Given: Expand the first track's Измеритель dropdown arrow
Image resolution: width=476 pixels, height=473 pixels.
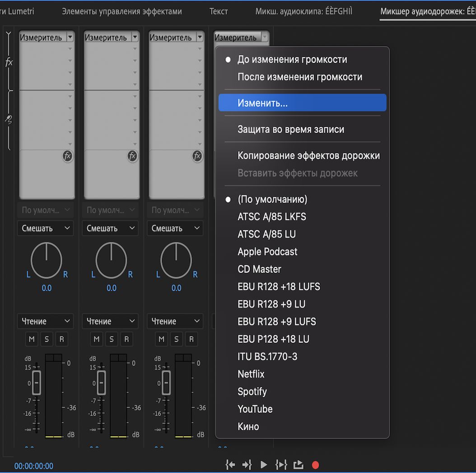Looking at the screenshot, I should click(70, 37).
